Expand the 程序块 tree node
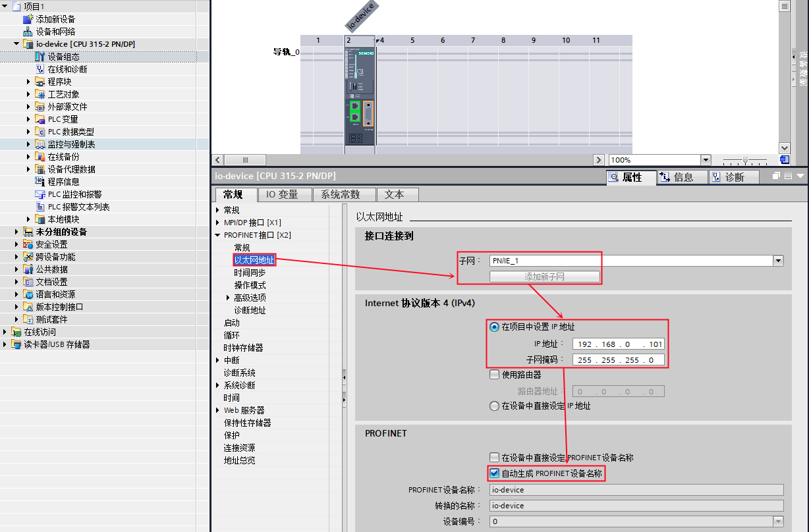Image resolution: width=809 pixels, height=532 pixels. tap(28, 82)
